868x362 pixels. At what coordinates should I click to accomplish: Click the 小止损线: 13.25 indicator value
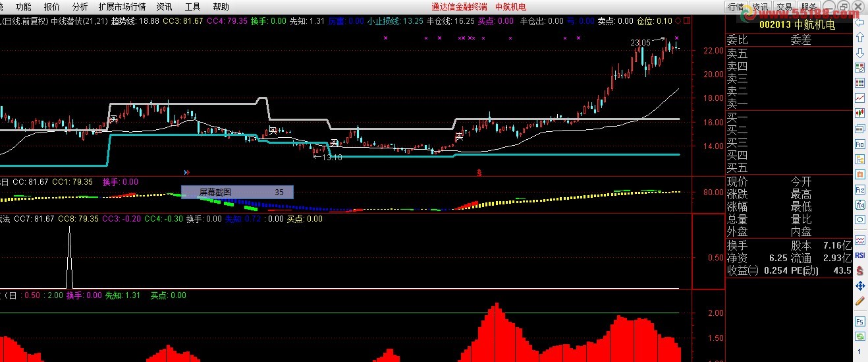[396, 21]
